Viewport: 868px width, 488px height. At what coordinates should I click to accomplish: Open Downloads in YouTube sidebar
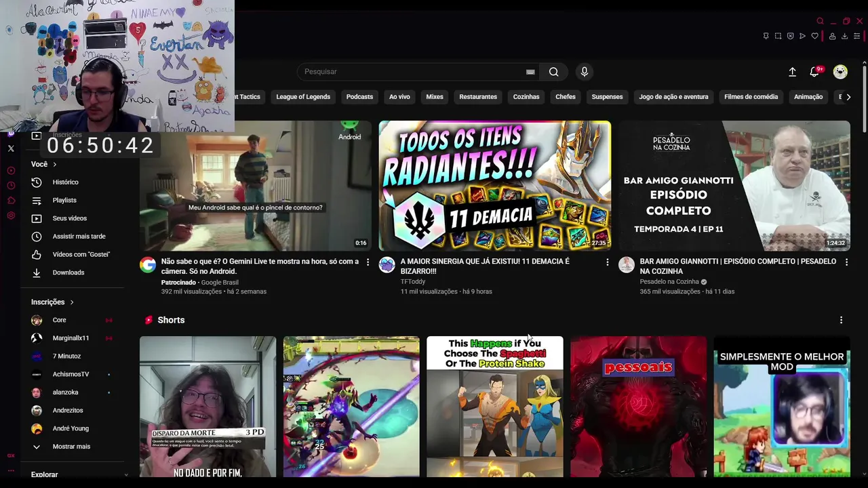tap(75, 272)
